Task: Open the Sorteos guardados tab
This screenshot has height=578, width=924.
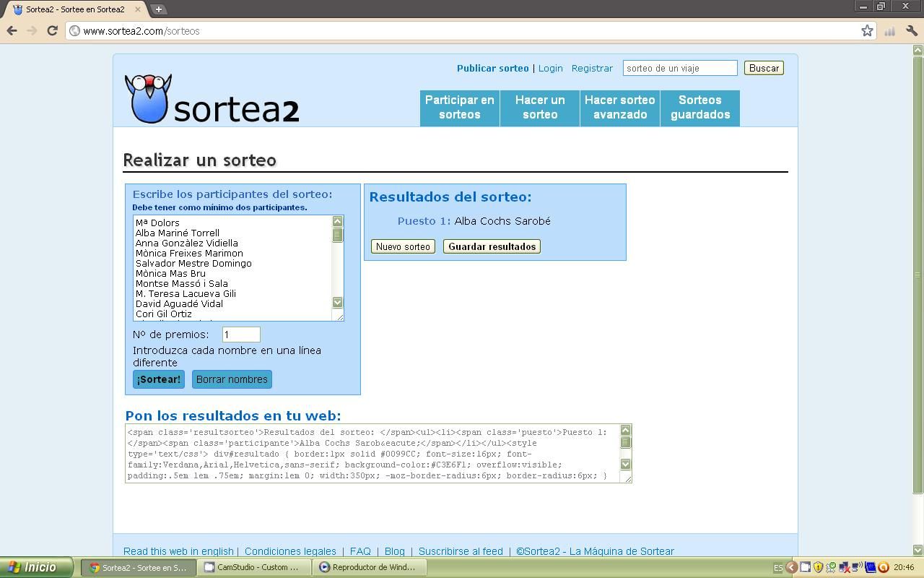Action: (699, 108)
